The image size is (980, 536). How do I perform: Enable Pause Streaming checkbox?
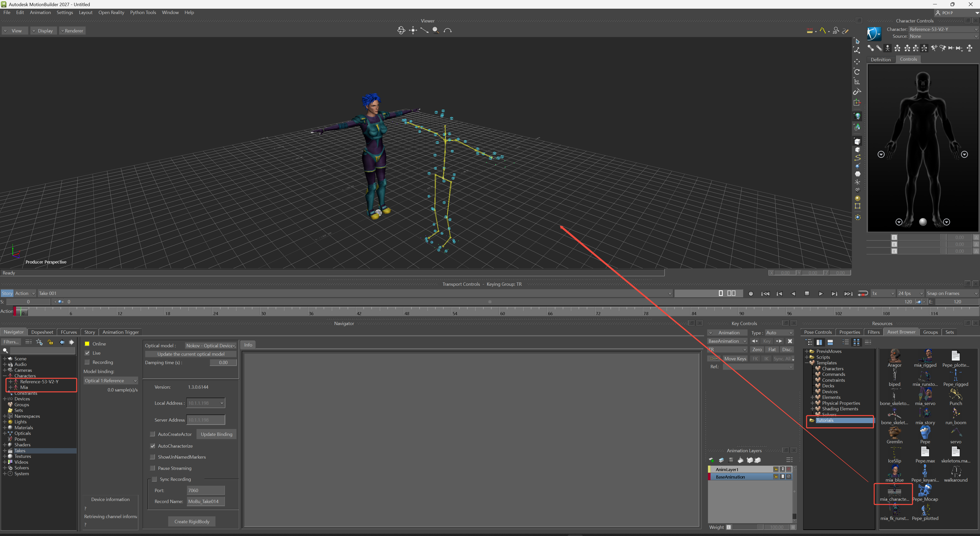[153, 468]
